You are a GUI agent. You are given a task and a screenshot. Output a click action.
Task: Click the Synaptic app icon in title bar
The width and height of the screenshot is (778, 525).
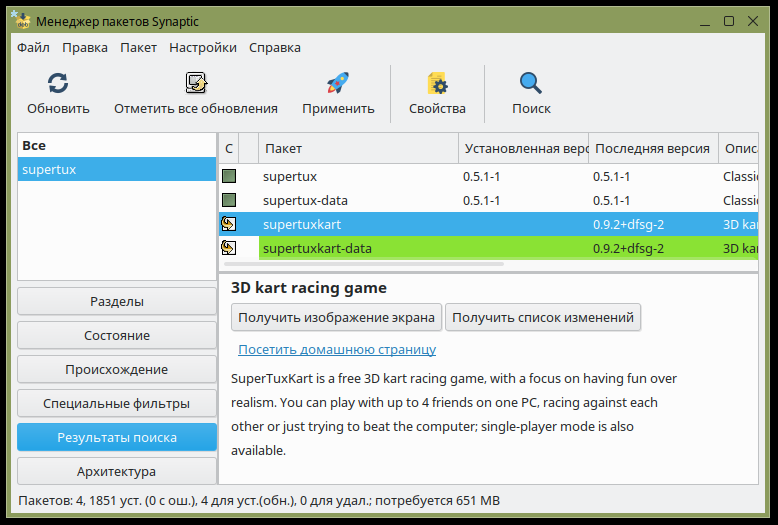21,20
